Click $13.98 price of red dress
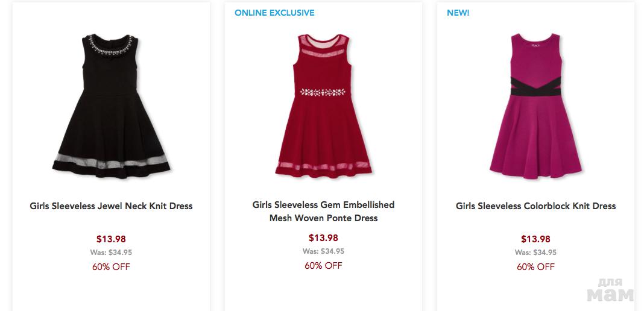 pos(323,238)
